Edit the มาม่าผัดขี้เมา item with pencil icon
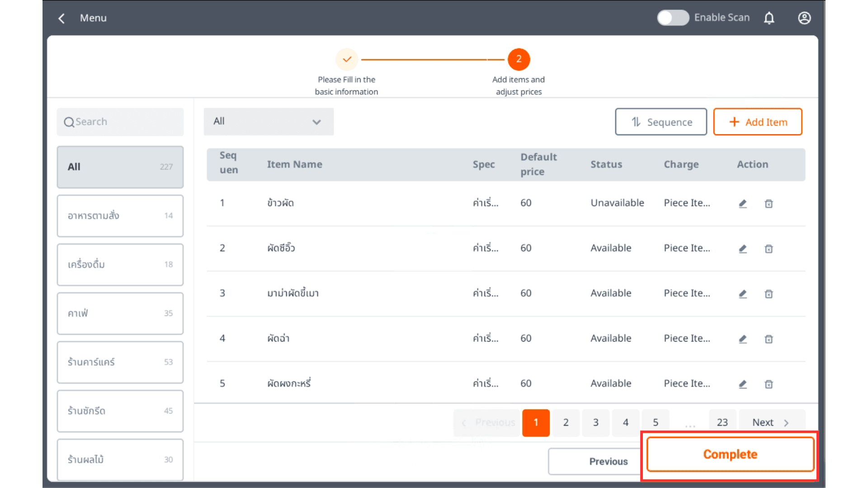This screenshot has width=868, height=488. [x=743, y=294]
